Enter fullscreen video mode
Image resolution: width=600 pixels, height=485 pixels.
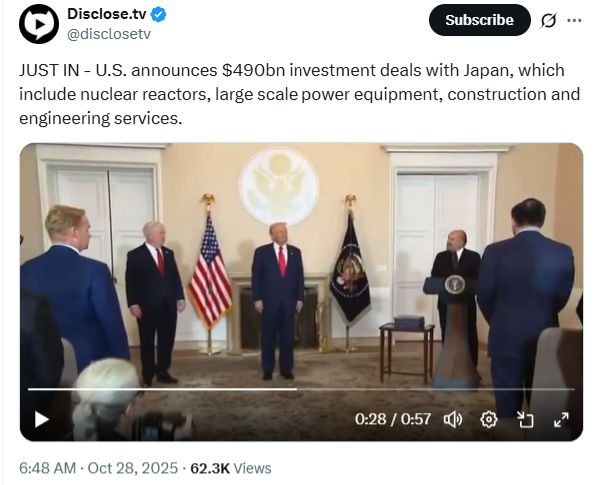561,420
